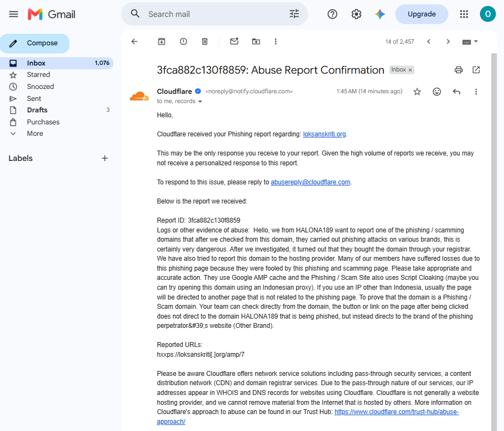
Task: Open email in new window
Action: pos(476,70)
